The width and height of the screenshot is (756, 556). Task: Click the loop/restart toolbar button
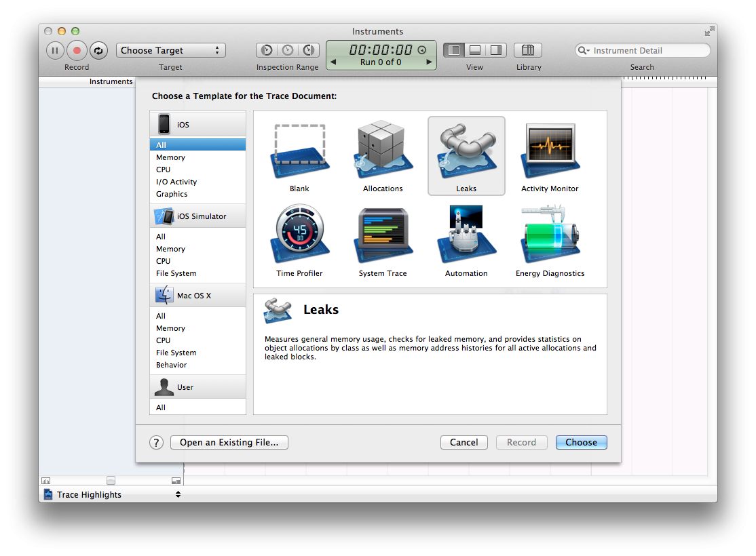click(x=98, y=50)
